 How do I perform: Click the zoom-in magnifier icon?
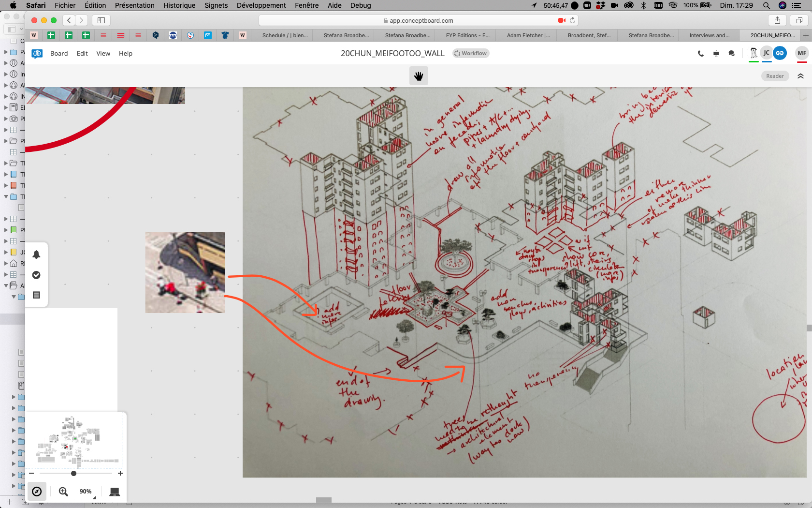tap(62, 492)
